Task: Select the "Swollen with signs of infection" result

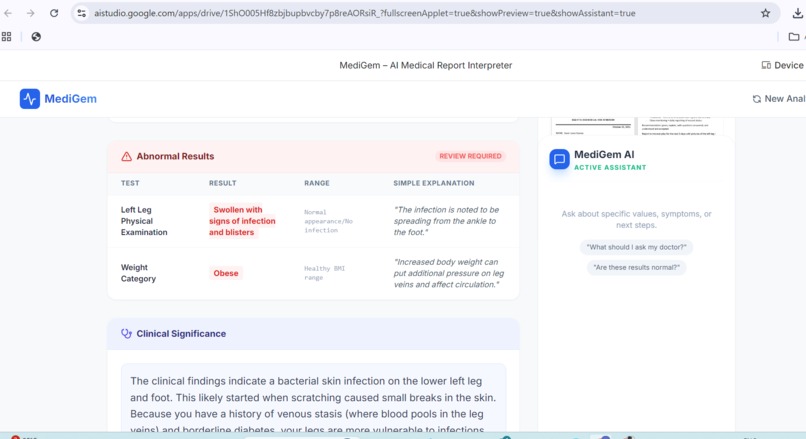Action: (242, 221)
